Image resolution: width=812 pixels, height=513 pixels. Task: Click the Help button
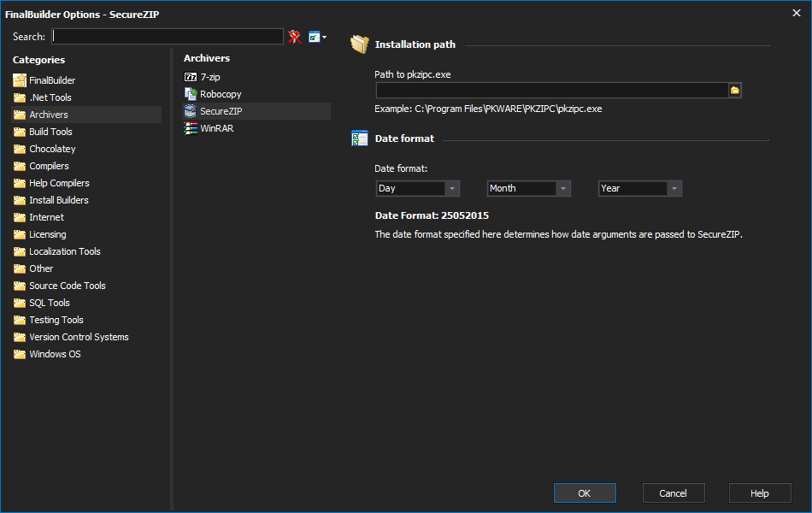[x=760, y=492]
